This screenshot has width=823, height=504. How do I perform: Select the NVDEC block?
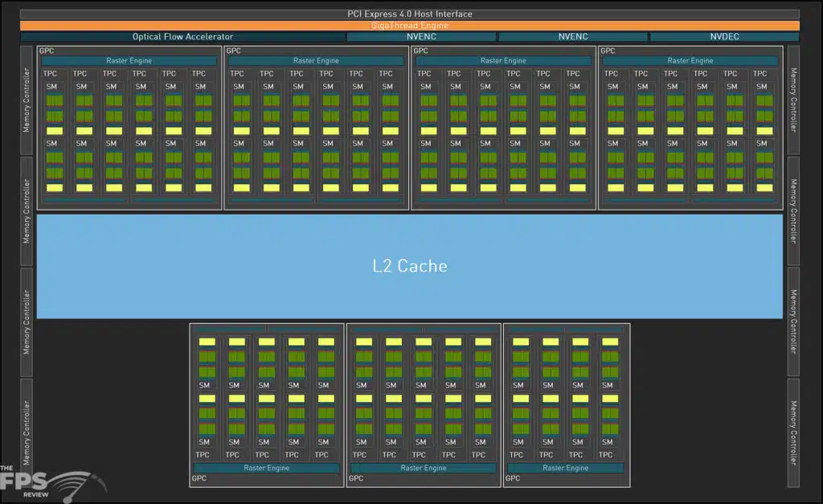point(724,37)
